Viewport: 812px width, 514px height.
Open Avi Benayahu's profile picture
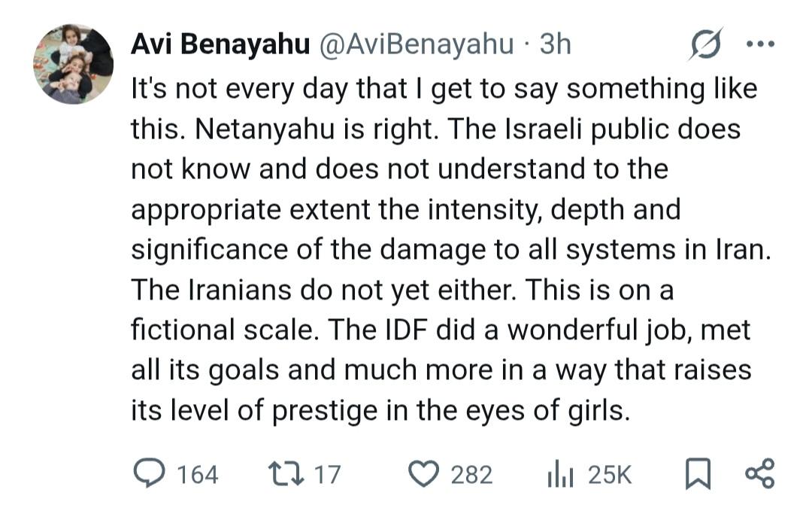click(x=73, y=64)
